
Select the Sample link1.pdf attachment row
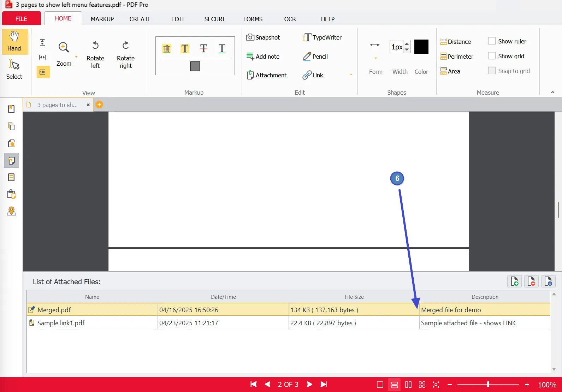tap(288, 323)
